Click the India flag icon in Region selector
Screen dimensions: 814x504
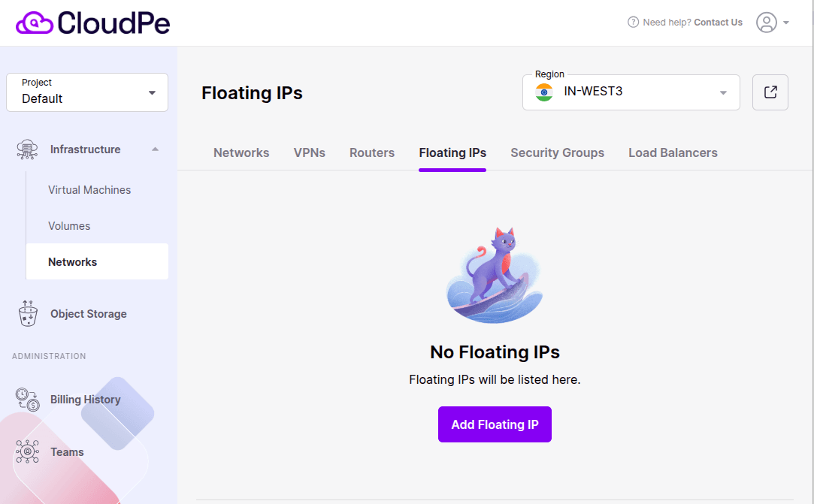click(x=543, y=92)
